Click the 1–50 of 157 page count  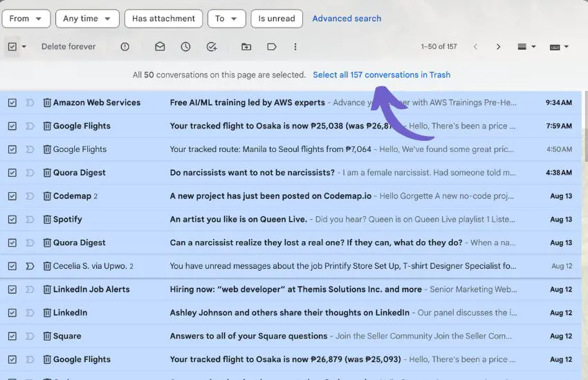(439, 46)
